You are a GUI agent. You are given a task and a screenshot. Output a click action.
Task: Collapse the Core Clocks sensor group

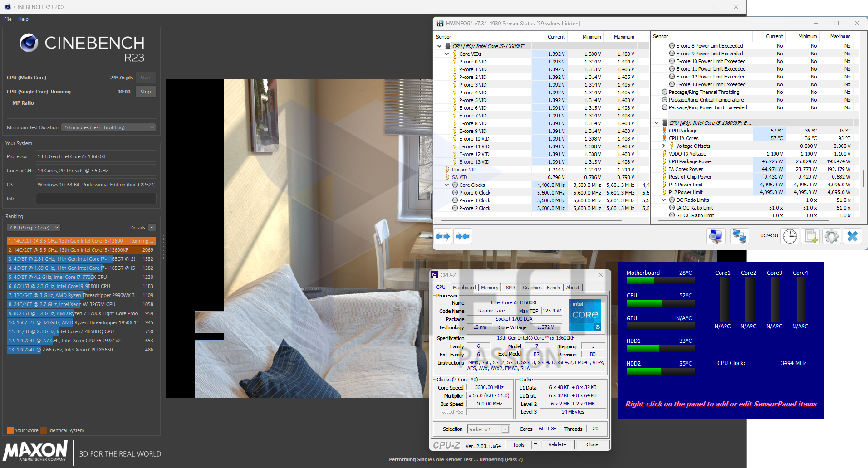point(447,185)
